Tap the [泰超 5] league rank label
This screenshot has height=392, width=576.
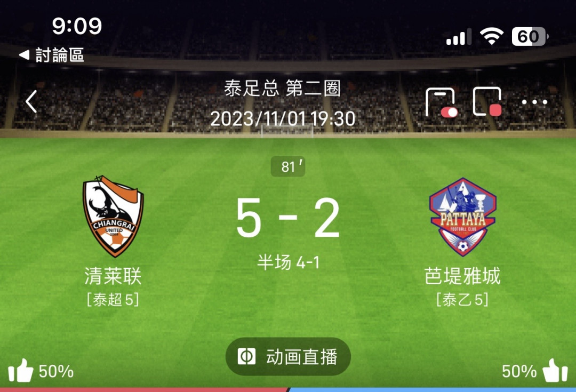click(x=113, y=300)
